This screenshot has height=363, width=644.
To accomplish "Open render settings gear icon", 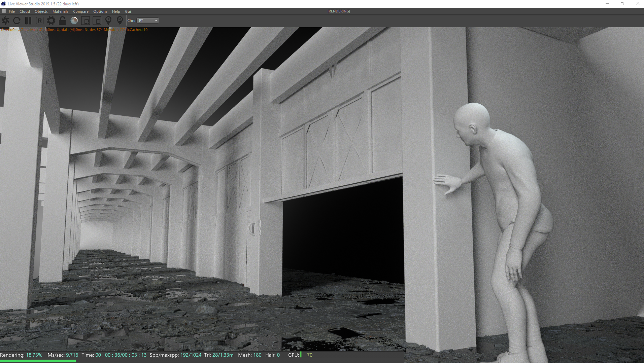I will (x=51, y=21).
